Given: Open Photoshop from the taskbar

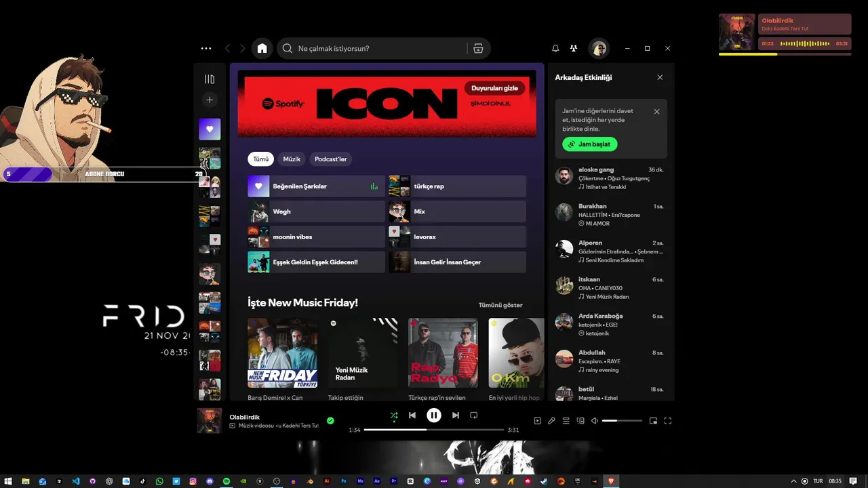Looking at the screenshot, I should pos(344,481).
